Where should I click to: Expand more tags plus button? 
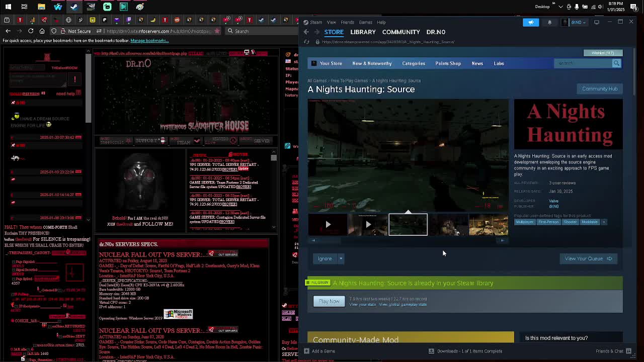604,222
